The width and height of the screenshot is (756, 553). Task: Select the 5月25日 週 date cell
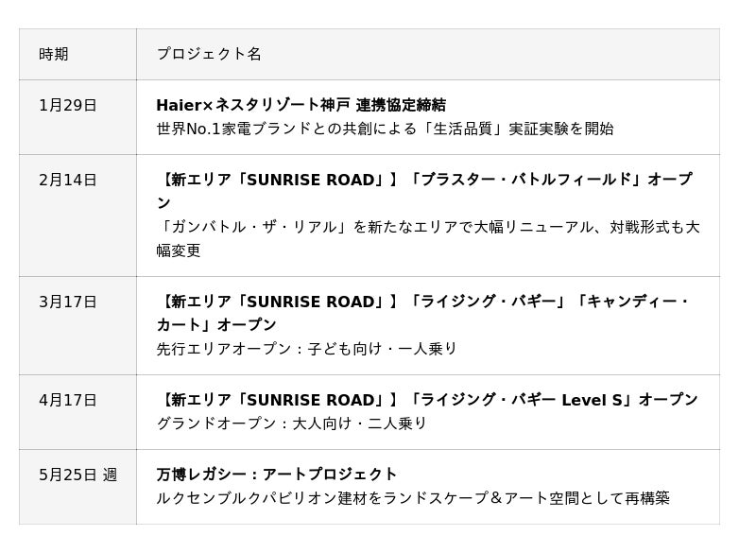(x=78, y=475)
